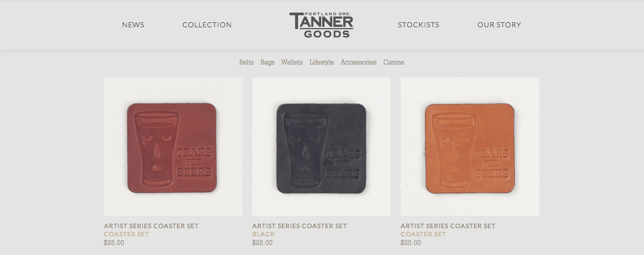The width and height of the screenshot is (644, 255).
Task: Open the Accessories category
Action: point(359,62)
